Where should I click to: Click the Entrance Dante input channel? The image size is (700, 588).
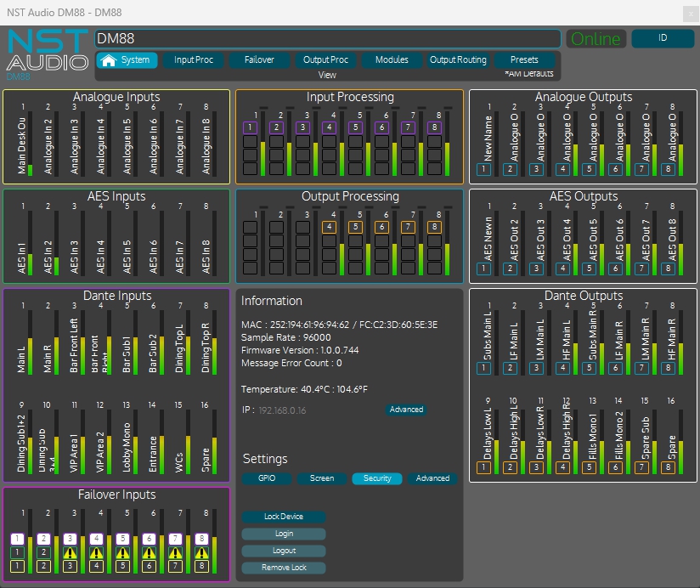tap(153, 454)
